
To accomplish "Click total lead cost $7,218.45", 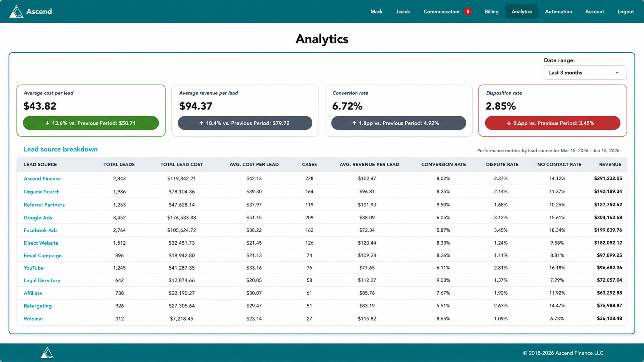I will [x=181, y=319].
